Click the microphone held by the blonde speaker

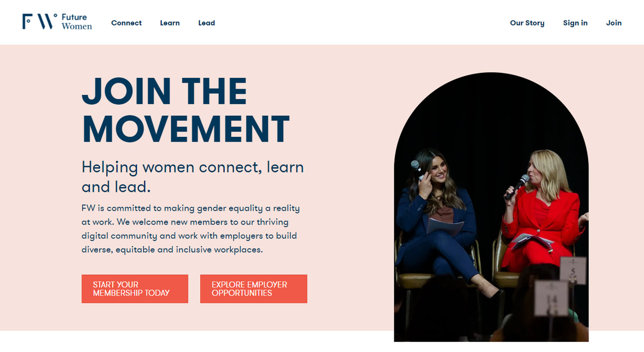click(517, 186)
